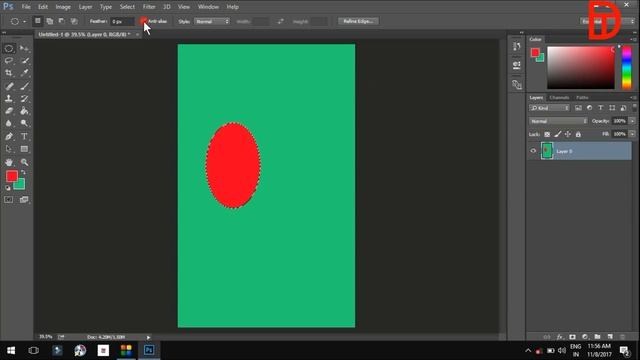Create a new layer group
This screenshot has width=640, height=360.
click(x=597, y=337)
